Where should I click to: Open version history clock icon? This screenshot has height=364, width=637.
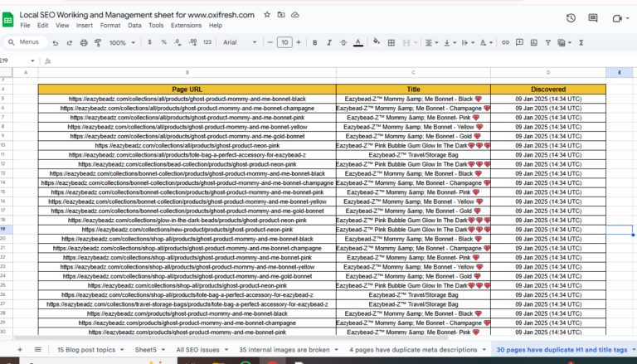[x=571, y=18]
